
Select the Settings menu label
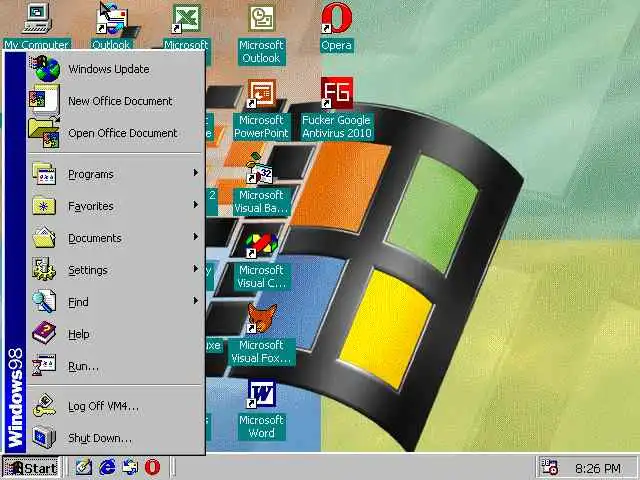point(88,270)
